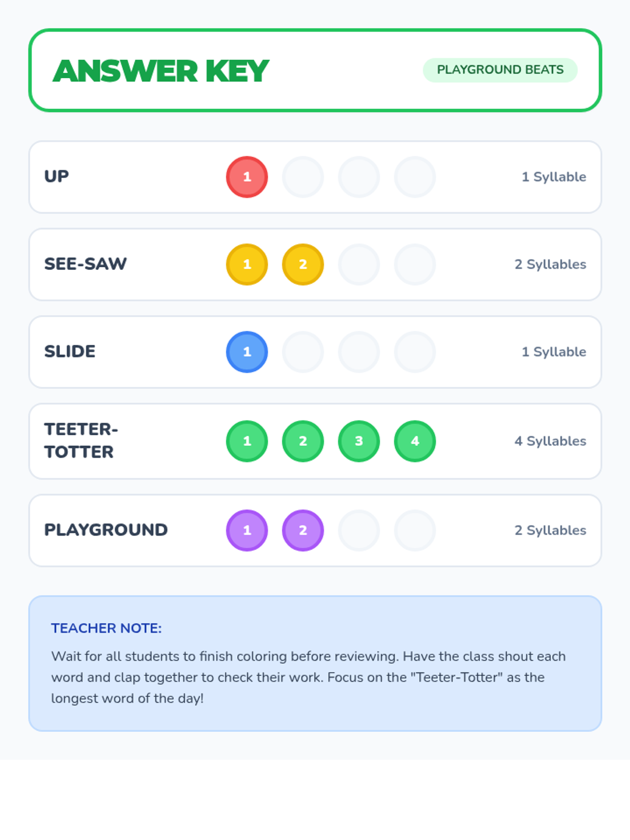Click the '1 Syllable' label beside UP
This screenshot has width=630, height=840.
[x=554, y=177]
